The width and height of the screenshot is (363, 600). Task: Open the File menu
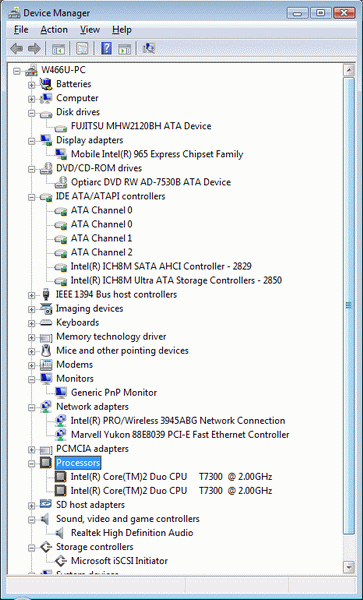pyautogui.click(x=21, y=30)
